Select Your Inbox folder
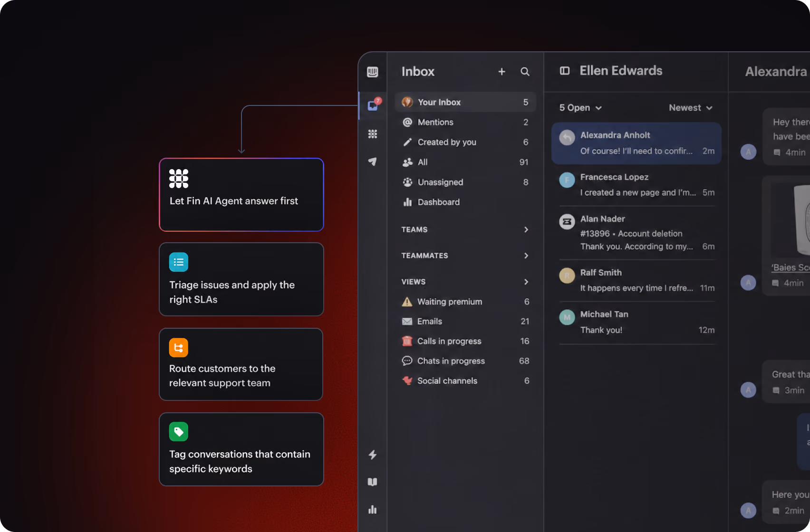 pyautogui.click(x=465, y=102)
